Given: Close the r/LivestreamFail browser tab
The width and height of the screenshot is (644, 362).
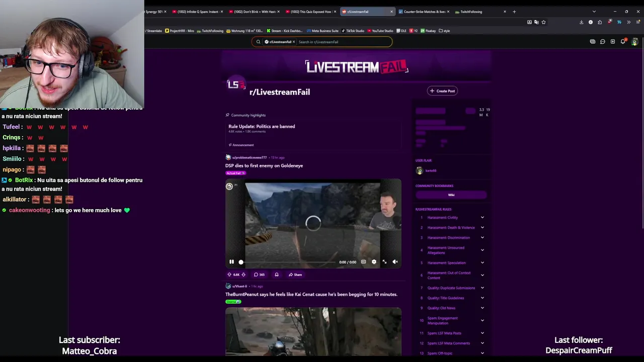Looking at the screenshot, I should click(391, 12).
